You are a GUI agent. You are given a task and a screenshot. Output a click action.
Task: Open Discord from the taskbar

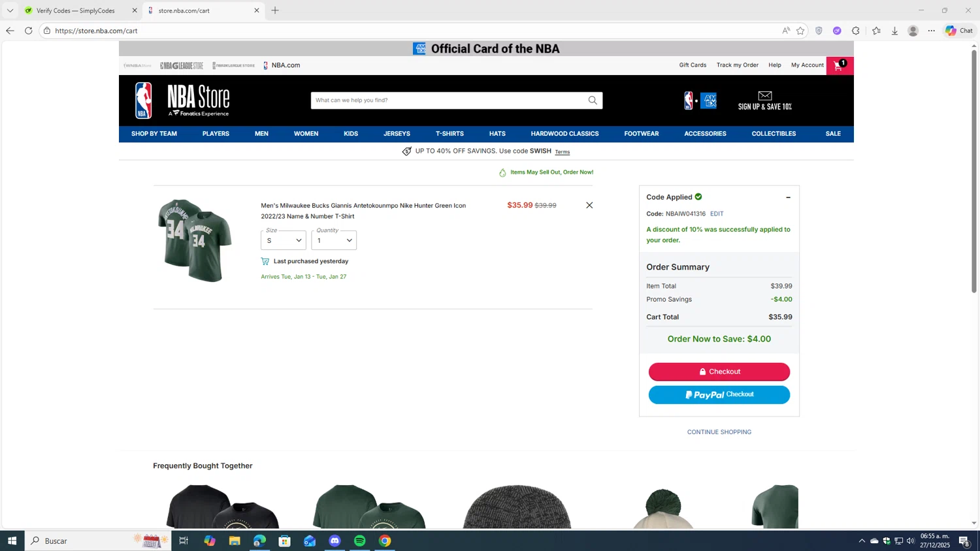335,541
